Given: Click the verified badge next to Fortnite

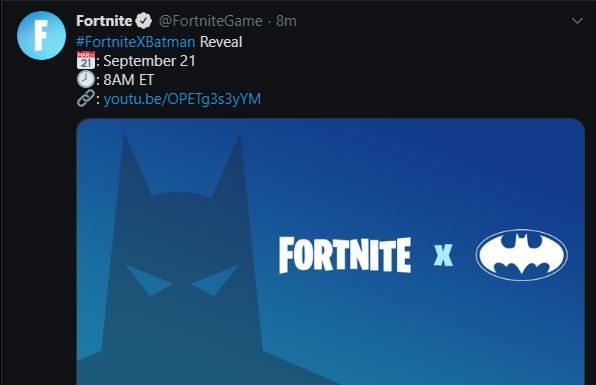Looking at the screenshot, I should (144, 21).
